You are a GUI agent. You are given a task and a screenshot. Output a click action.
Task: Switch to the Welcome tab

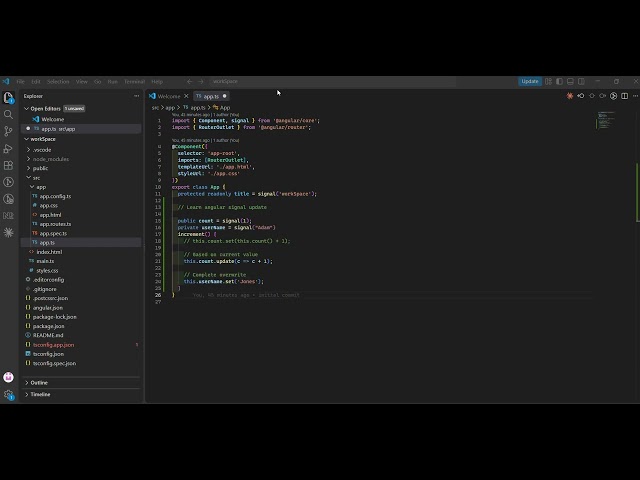point(169,96)
